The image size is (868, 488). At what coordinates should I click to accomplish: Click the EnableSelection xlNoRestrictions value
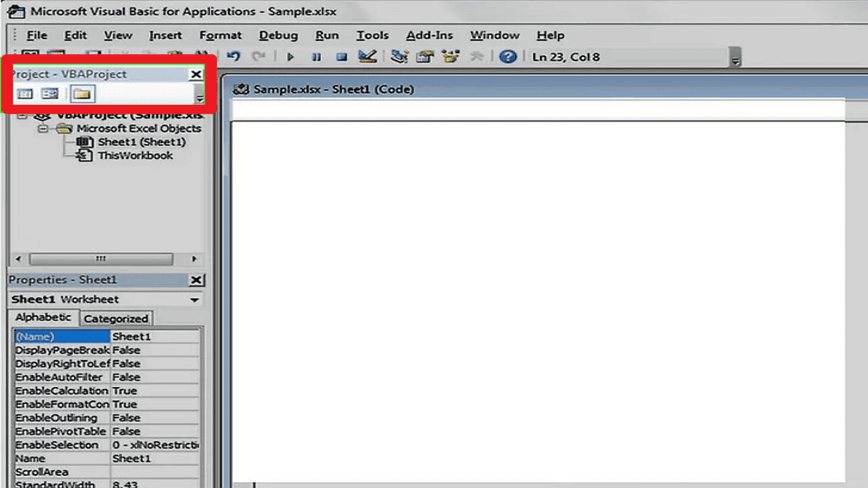pyautogui.click(x=155, y=445)
